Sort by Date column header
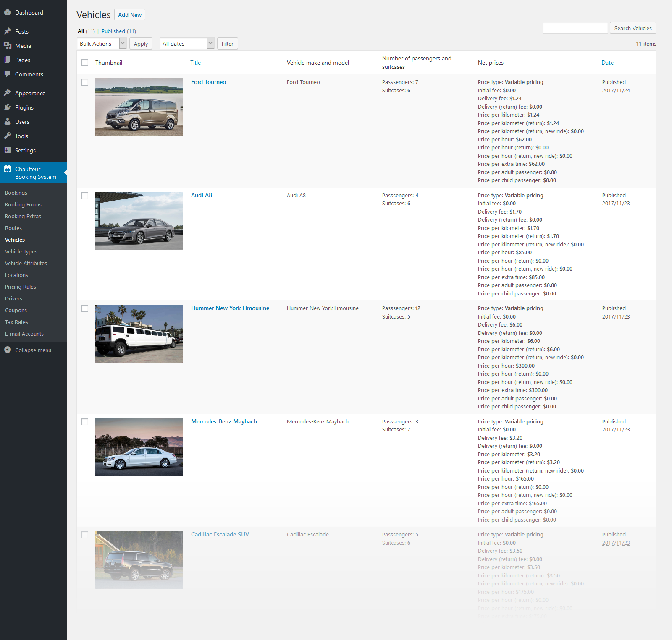Viewport: 672px width, 640px height. [x=608, y=63]
